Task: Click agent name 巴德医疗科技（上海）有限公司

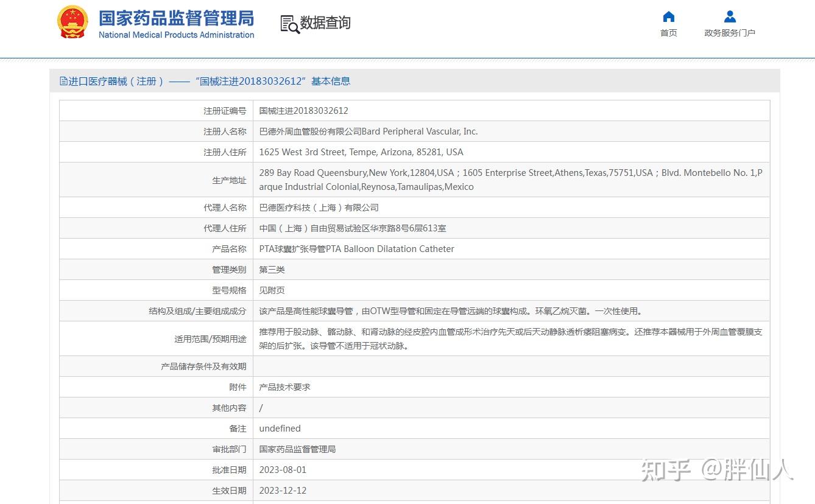Action: (319, 208)
